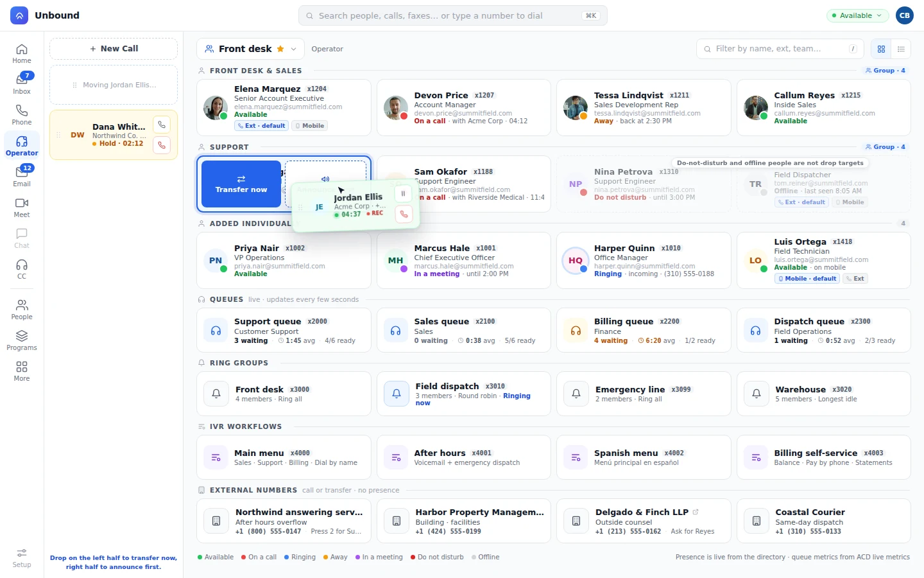Open the Email tab in the sidebar
The height and width of the screenshot is (578, 924).
(x=22, y=176)
